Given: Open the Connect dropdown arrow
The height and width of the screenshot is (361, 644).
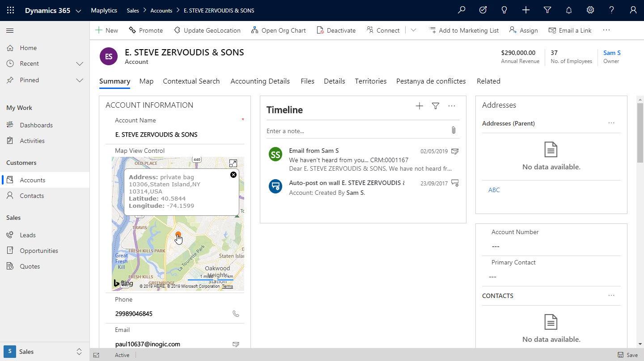Looking at the screenshot, I should tap(413, 30).
